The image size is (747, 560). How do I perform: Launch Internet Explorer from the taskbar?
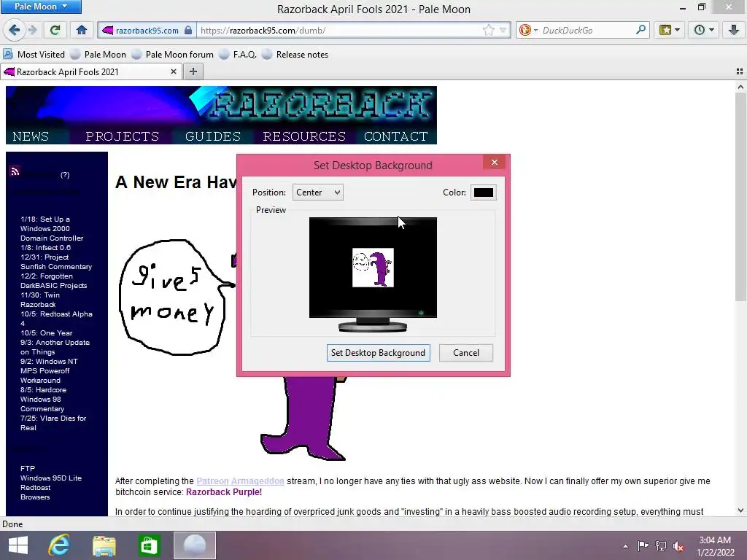(59, 545)
